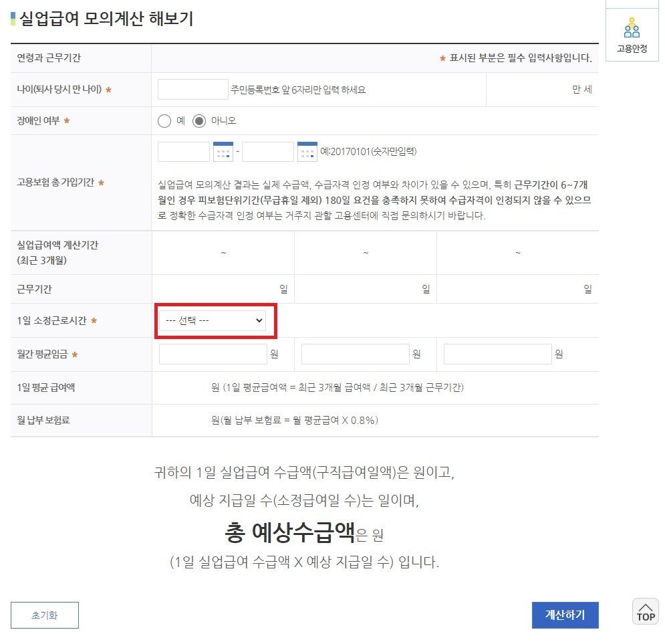Click the 월 납부 보험료 formula text
The image size is (665, 644).
(295, 421)
